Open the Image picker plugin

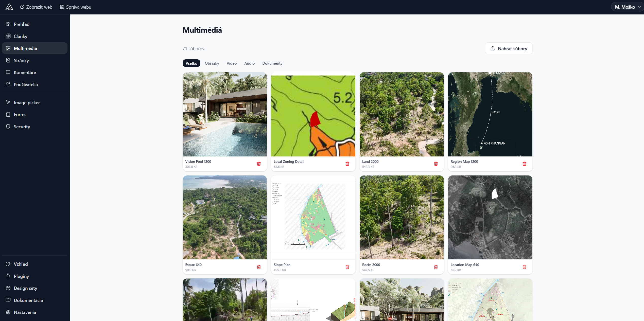[34, 102]
